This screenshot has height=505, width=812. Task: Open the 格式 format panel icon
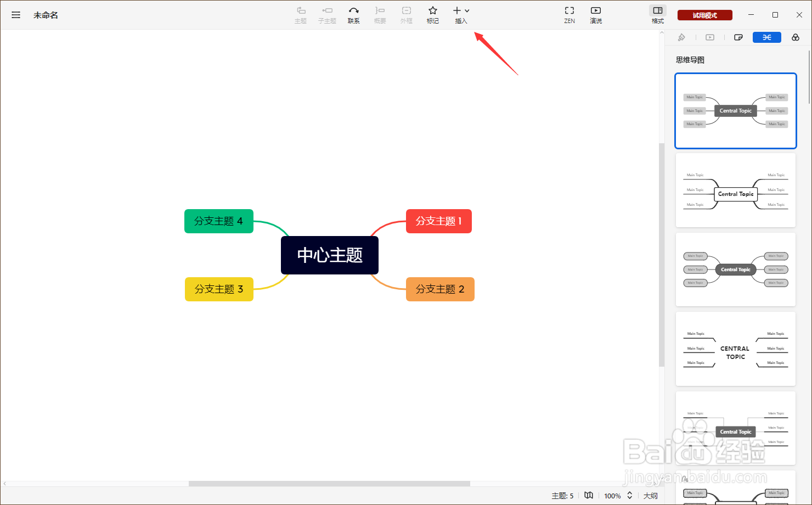pos(657,15)
